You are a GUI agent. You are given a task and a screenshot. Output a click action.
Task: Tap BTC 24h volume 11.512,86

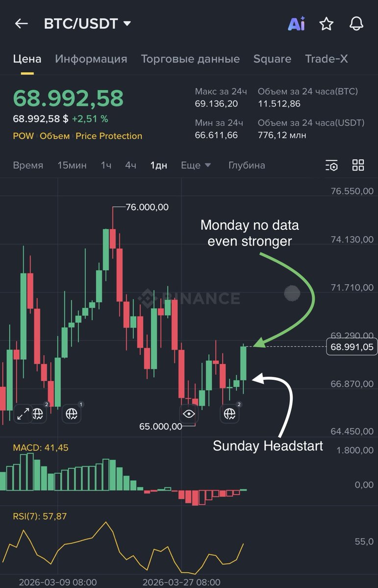(x=279, y=103)
